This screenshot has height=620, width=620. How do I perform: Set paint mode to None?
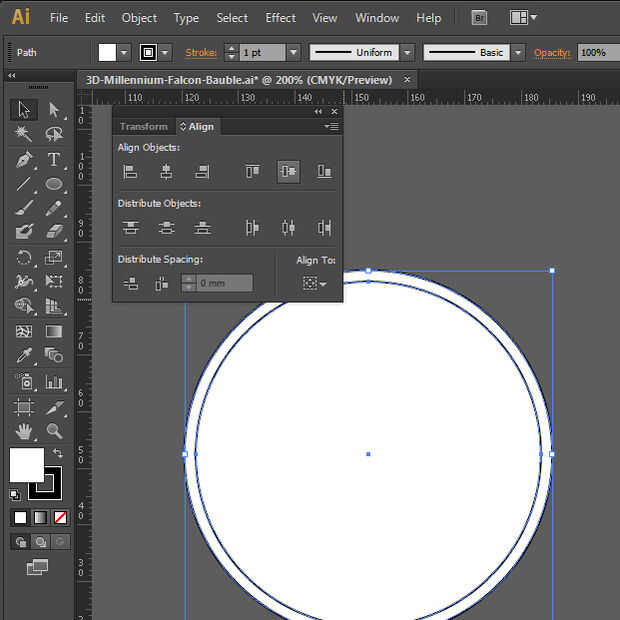point(60,517)
